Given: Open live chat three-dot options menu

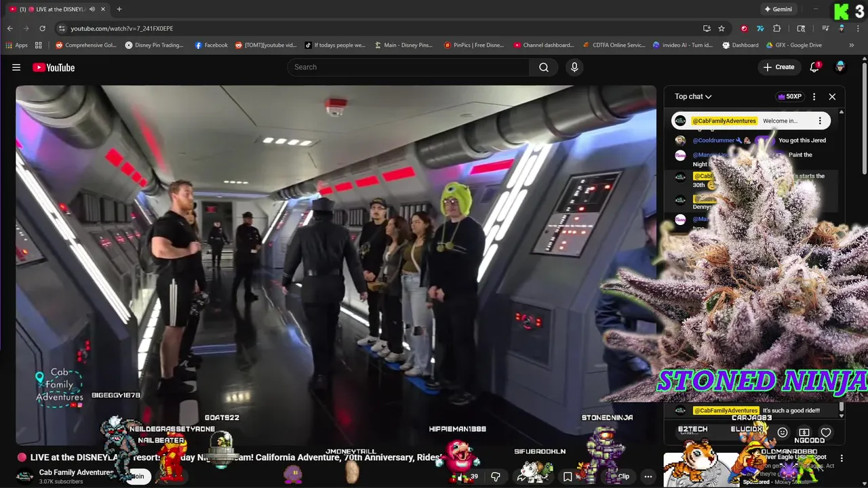Looking at the screenshot, I should point(814,97).
